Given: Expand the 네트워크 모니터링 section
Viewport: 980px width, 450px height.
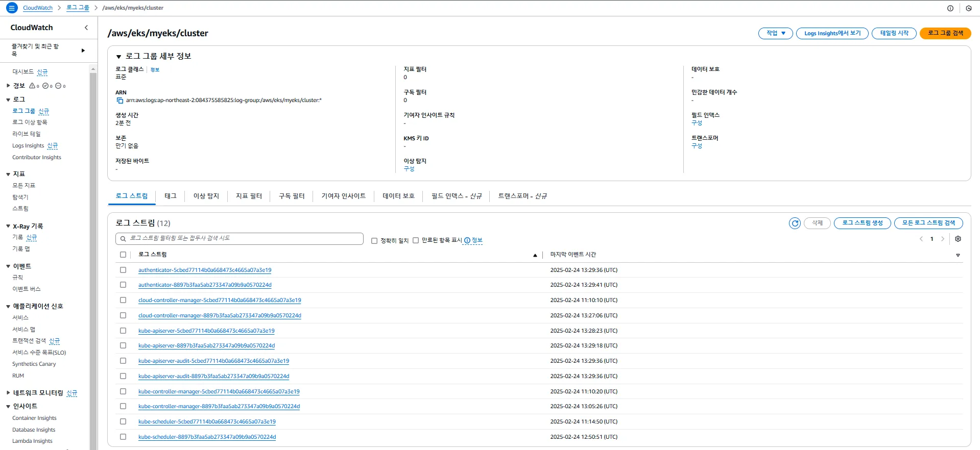Looking at the screenshot, I should coord(8,393).
